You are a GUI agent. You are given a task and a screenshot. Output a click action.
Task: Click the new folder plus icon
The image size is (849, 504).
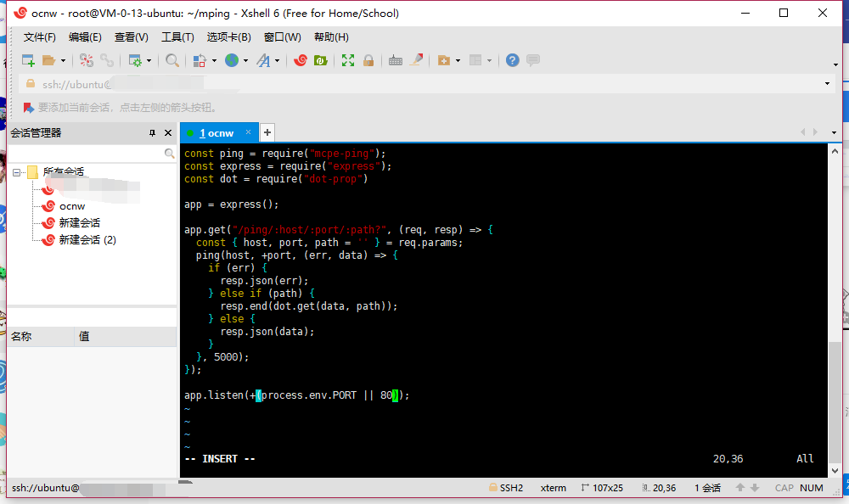pyautogui.click(x=443, y=60)
